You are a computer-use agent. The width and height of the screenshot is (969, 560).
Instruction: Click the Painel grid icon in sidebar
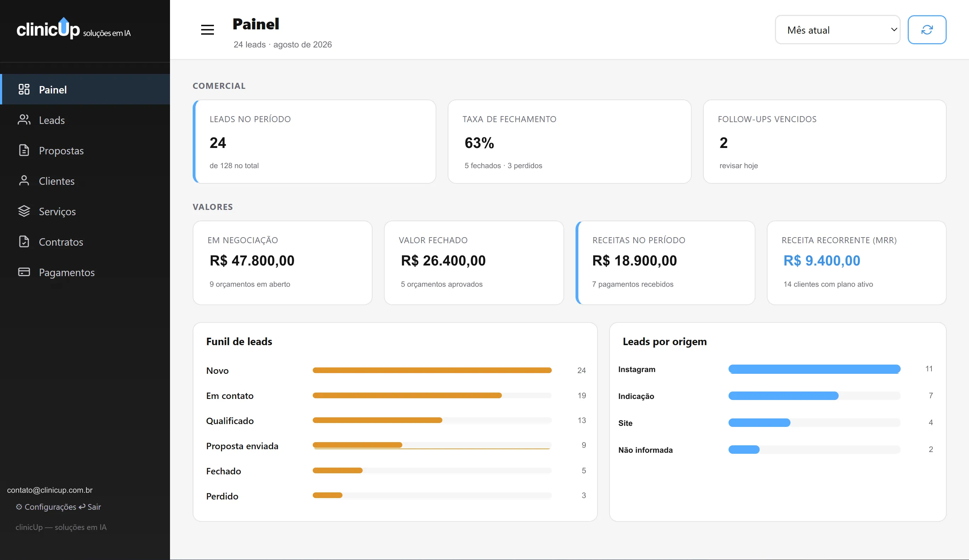(x=24, y=89)
